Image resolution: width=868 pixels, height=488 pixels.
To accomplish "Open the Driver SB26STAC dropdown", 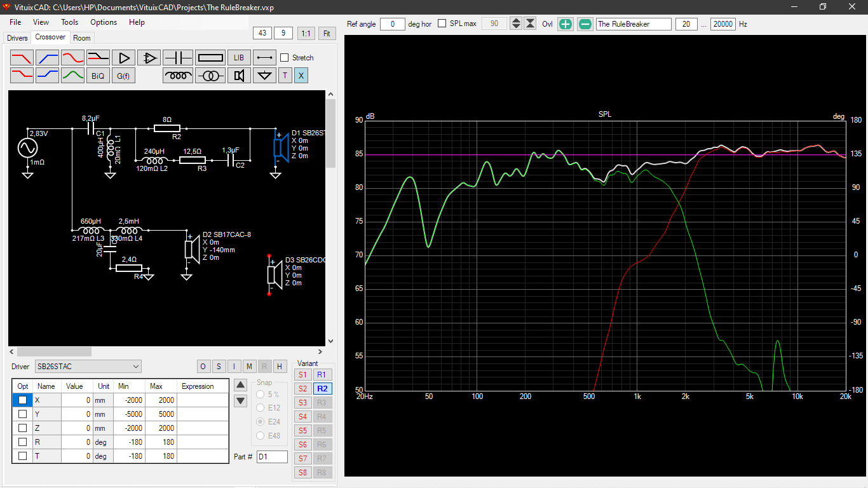I will tap(88, 367).
